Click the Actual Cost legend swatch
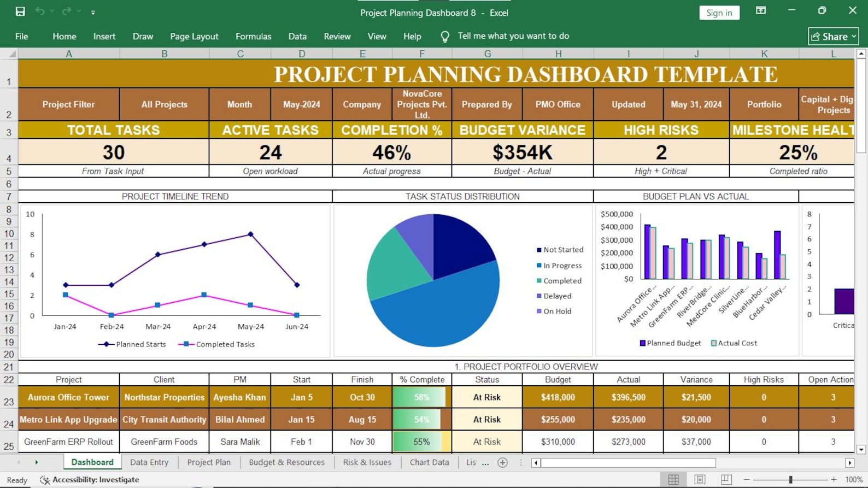Screen dimensions: 868x488 713,343
